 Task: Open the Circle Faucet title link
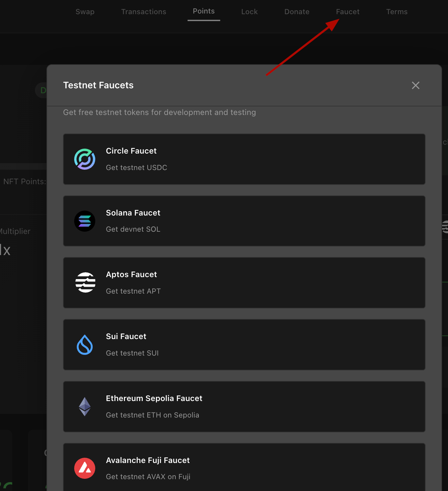(x=131, y=151)
